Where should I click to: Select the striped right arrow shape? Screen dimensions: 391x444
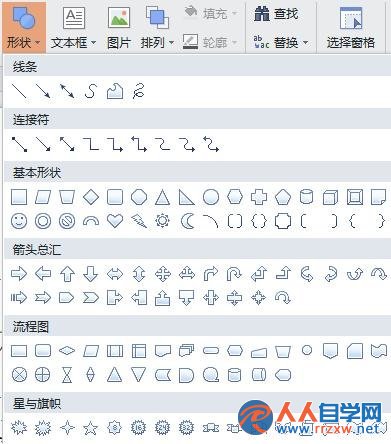click(19, 297)
